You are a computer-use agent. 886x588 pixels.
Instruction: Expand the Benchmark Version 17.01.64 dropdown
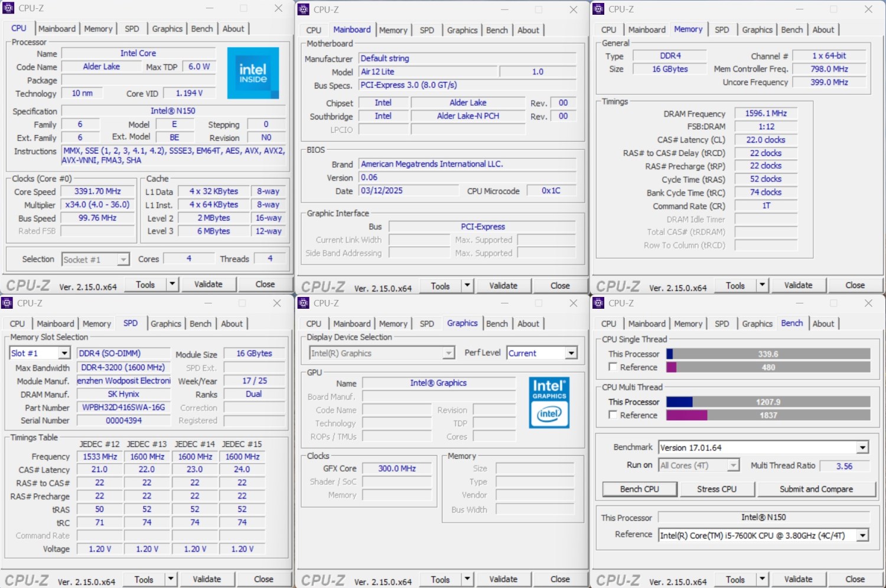862,447
